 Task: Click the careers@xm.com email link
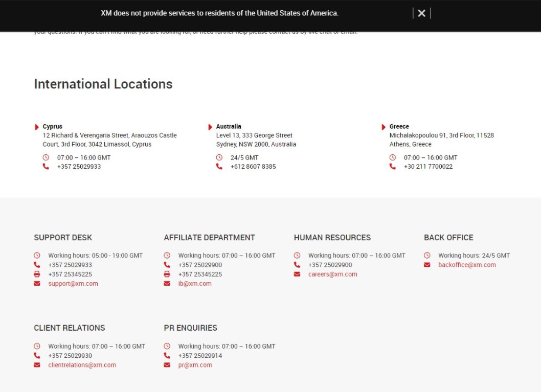point(332,274)
